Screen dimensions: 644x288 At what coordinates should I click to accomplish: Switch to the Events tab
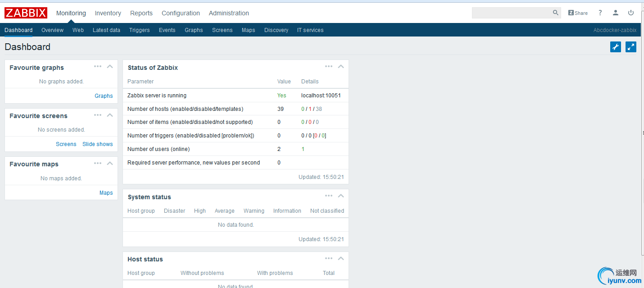coord(167,30)
